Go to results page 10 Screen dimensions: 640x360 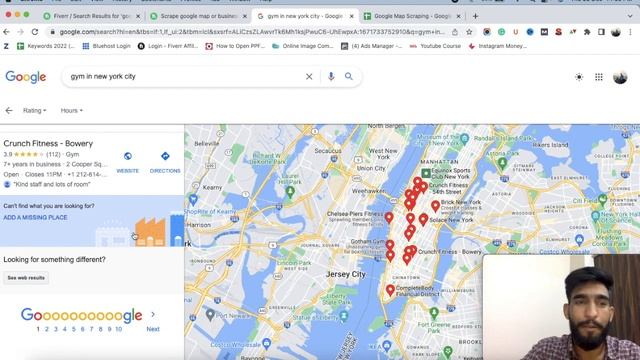pos(118,329)
